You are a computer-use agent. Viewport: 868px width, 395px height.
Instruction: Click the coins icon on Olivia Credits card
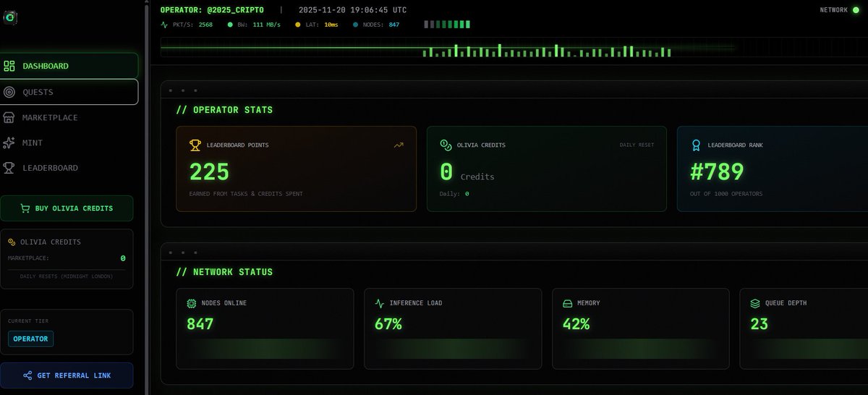pyautogui.click(x=446, y=145)
